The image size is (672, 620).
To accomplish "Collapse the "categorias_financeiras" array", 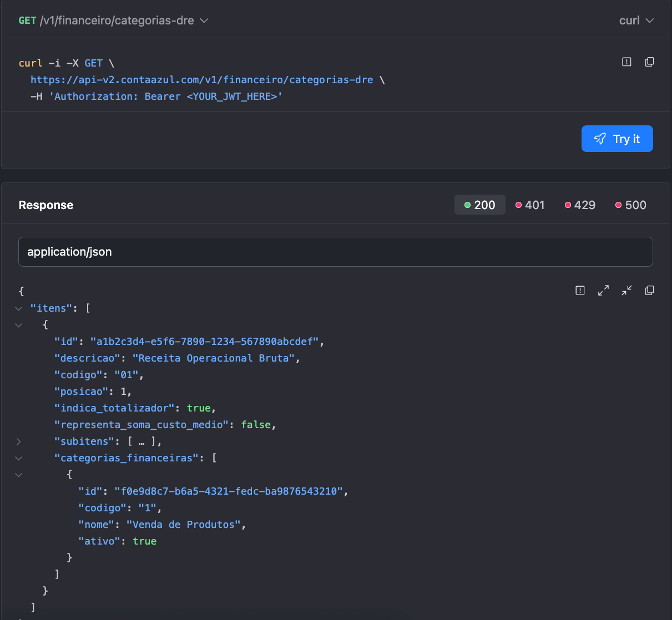I will (19, 458).
